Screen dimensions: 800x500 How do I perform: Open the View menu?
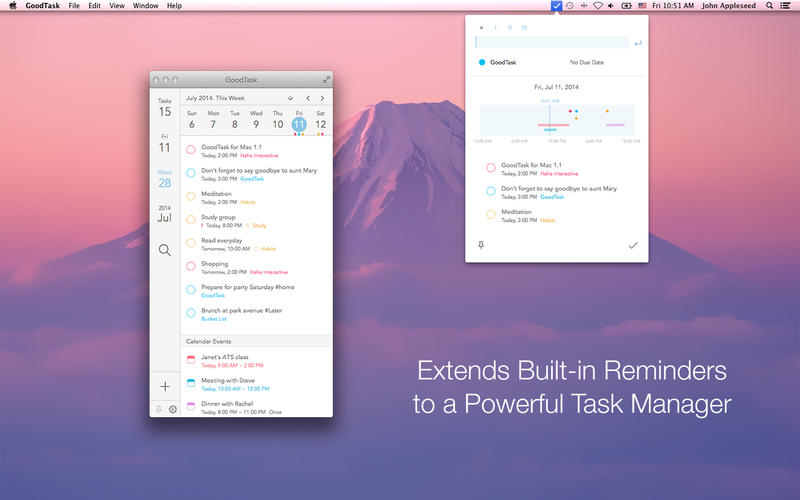tap(117, 6)
